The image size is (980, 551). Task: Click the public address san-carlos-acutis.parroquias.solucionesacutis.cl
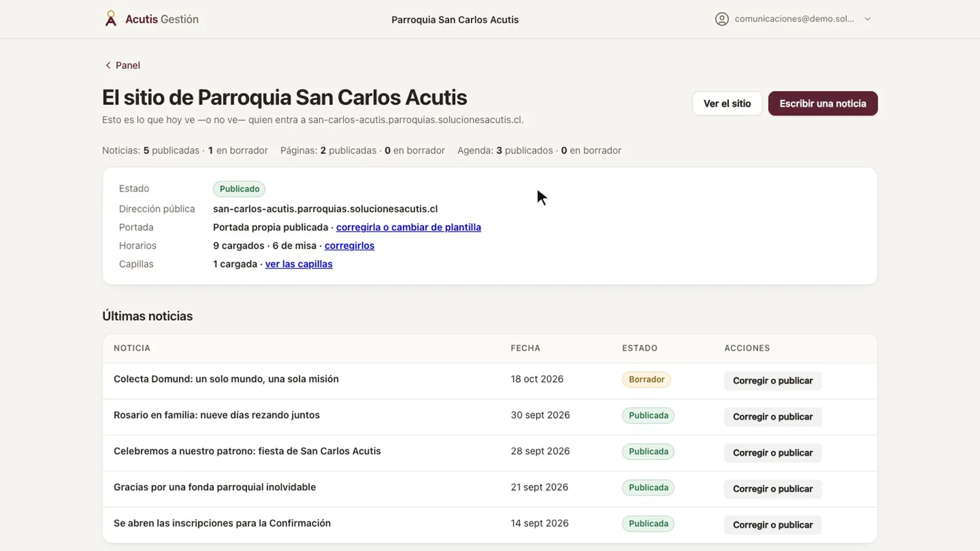pyautogui.click(x=325, y=209)
